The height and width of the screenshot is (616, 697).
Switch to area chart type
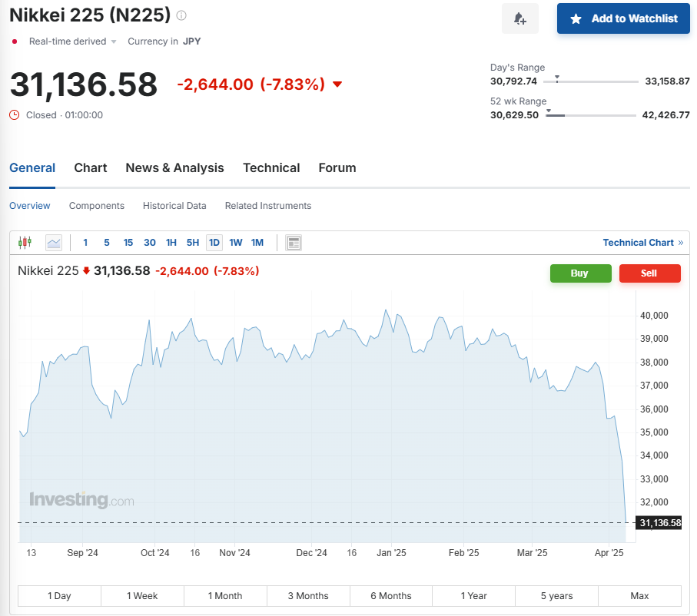(x=54, y=243)
